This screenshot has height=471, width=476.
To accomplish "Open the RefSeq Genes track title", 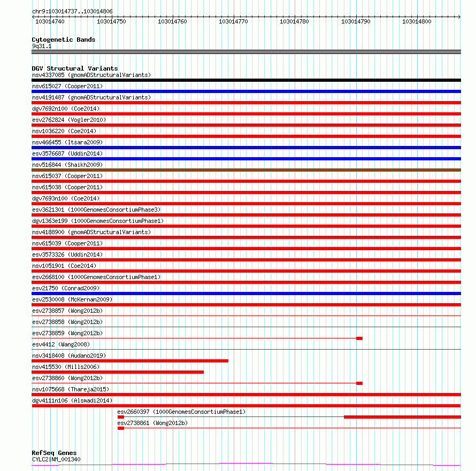I will (54, 453).
